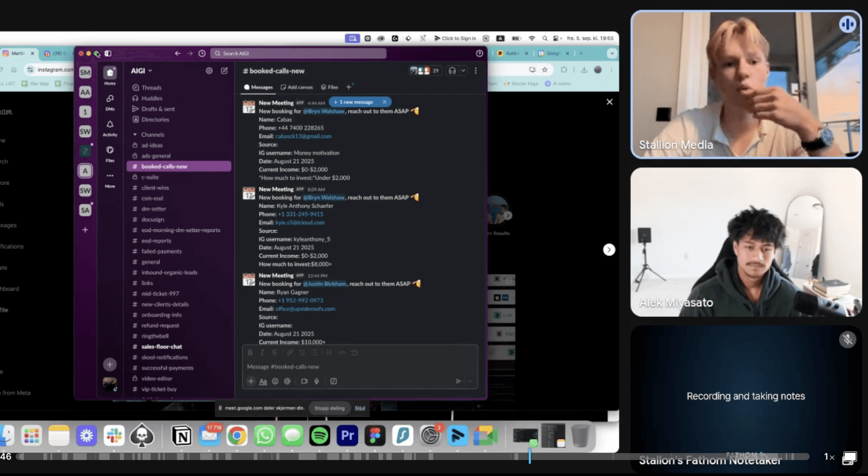This screenshot has width=868, height=476.
Task: Start a huddle with headphones icon
Action: coord(452,71)
